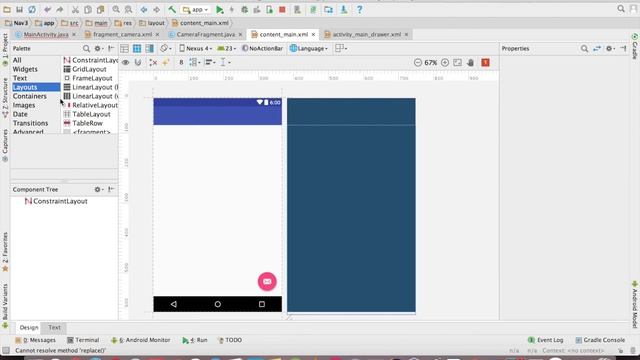Show Design plus Blueprint view icon
640x360 pixels.
(x=150, y=49)
